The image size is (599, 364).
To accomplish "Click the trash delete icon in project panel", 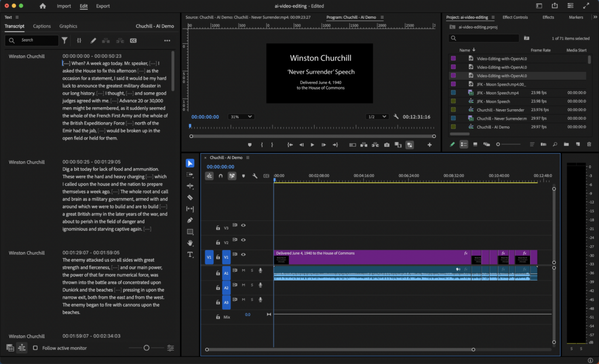I will click(589, 144).
